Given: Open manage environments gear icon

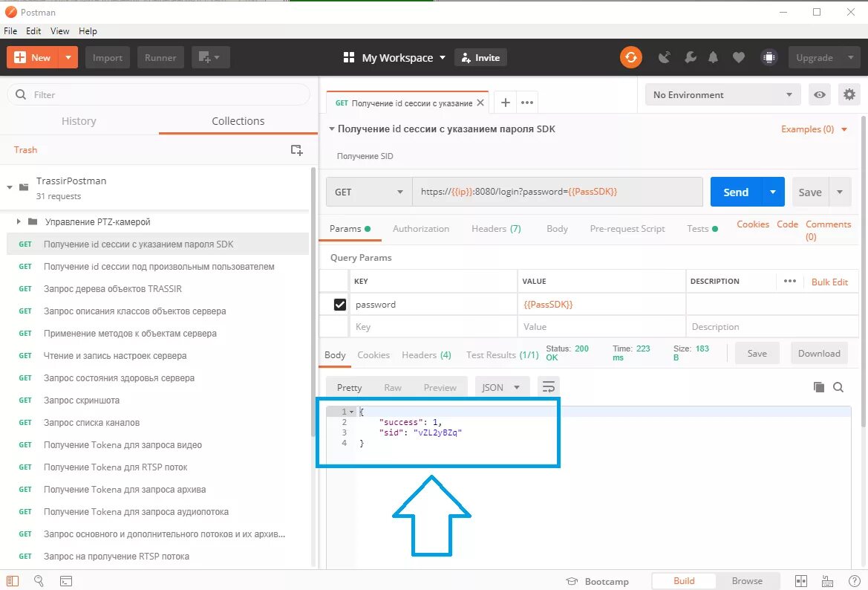Looking at the screenshot, I should pyautogui.click(x=849, y=94).
